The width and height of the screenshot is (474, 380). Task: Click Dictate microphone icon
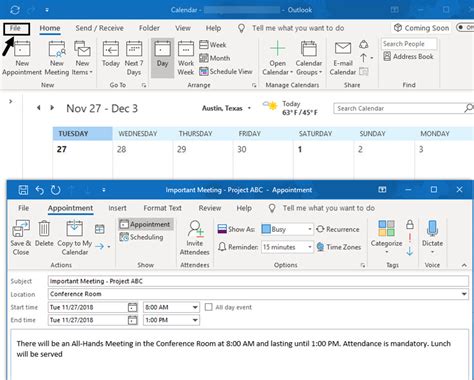point(432,229)
